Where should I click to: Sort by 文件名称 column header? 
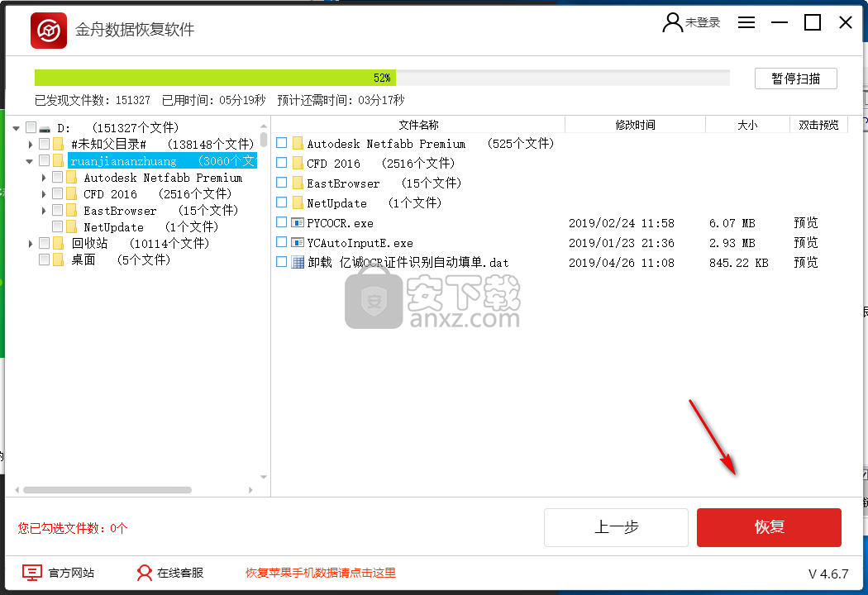coord(418,125)
